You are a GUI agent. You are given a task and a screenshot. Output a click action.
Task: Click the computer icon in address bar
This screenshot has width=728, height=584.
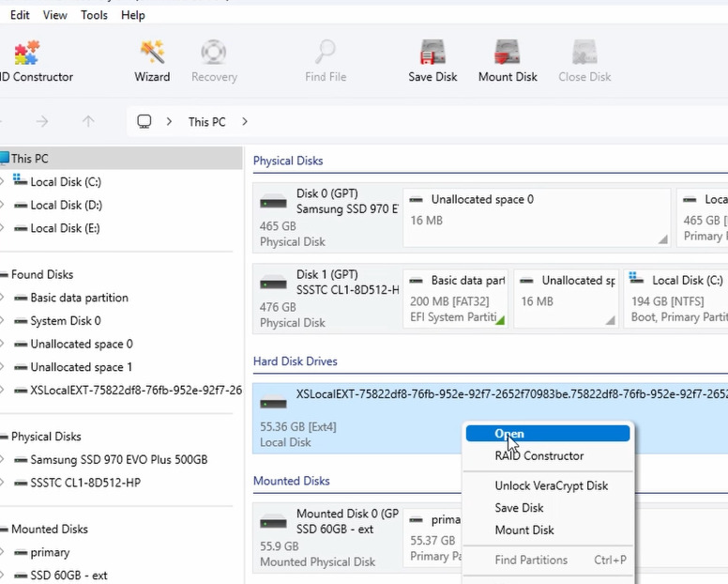click(144, 122)
